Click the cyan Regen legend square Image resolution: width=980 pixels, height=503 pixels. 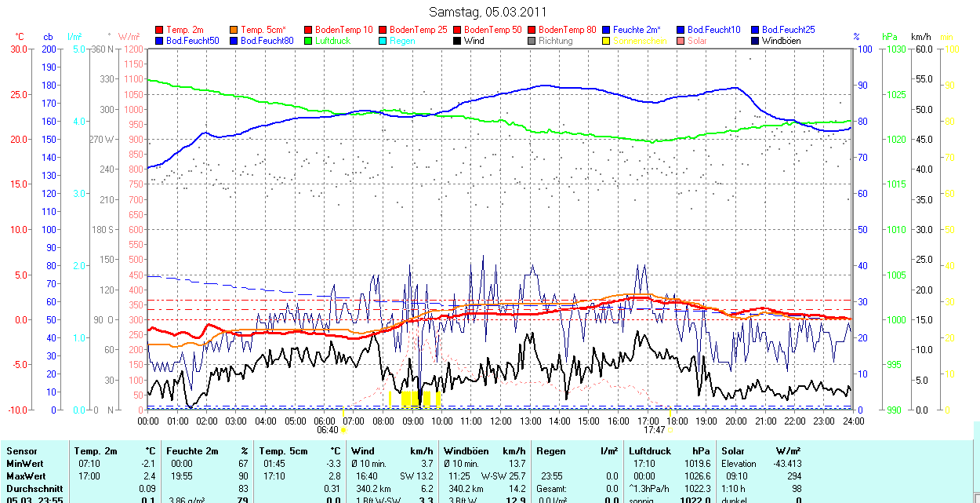click(383, 41)
